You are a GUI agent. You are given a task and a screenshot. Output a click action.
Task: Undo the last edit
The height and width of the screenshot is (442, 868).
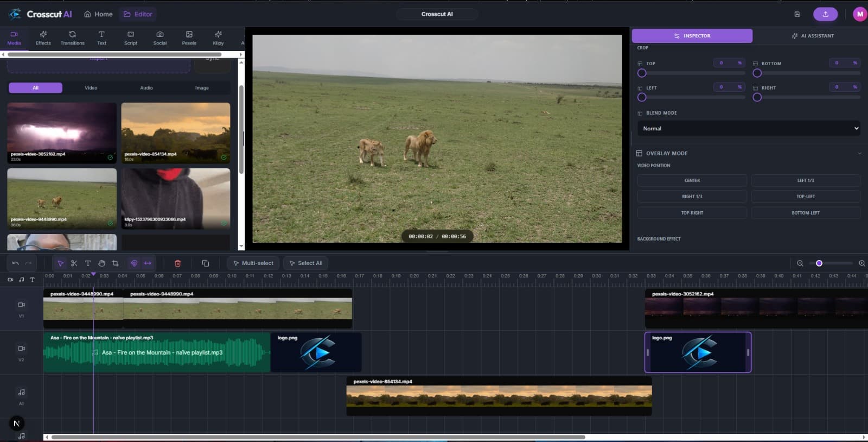tap(15, 263)
